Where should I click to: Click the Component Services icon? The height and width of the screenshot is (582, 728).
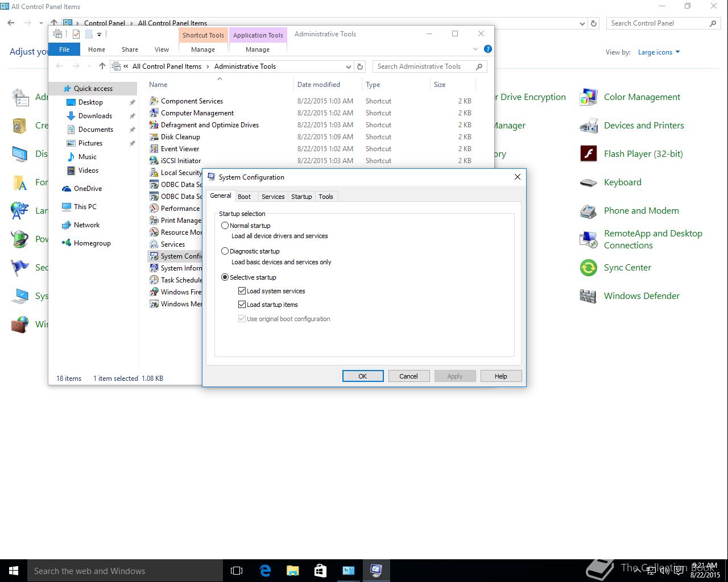pyautogui.click(x=154, y=101)
